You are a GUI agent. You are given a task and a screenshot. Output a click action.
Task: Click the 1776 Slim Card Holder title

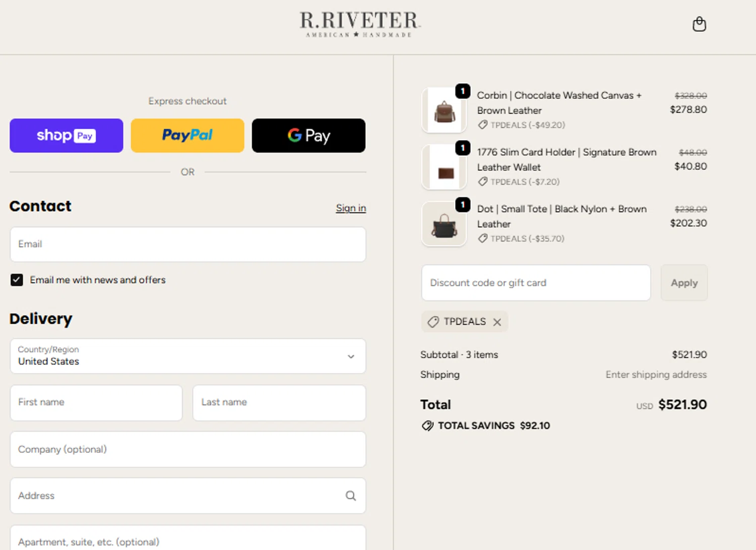(x=566, y=160)
